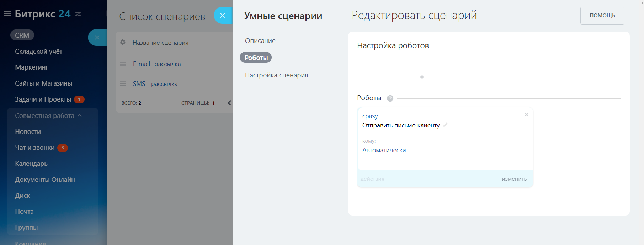The height and width of the screenshot is (245, 644).
Task: Select the Автоматически recipient link
Action: pyautogui.click(x=384, y=150)
